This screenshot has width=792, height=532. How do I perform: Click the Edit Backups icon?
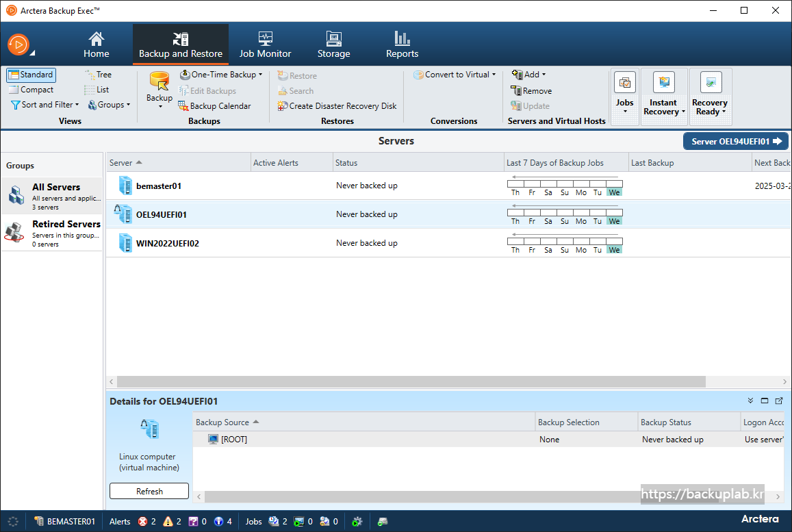pyautogui.click(x=183, y=90)
